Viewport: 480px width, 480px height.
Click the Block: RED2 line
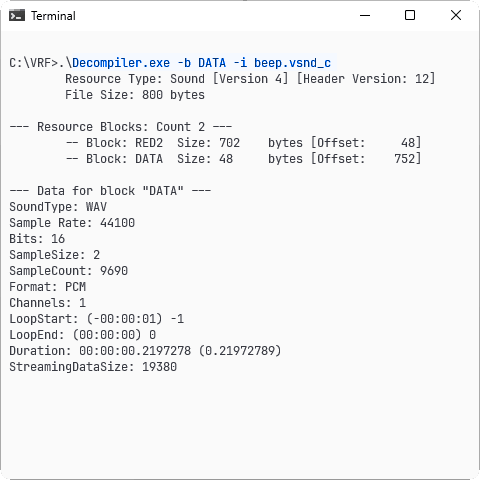[x=243, y=143]
